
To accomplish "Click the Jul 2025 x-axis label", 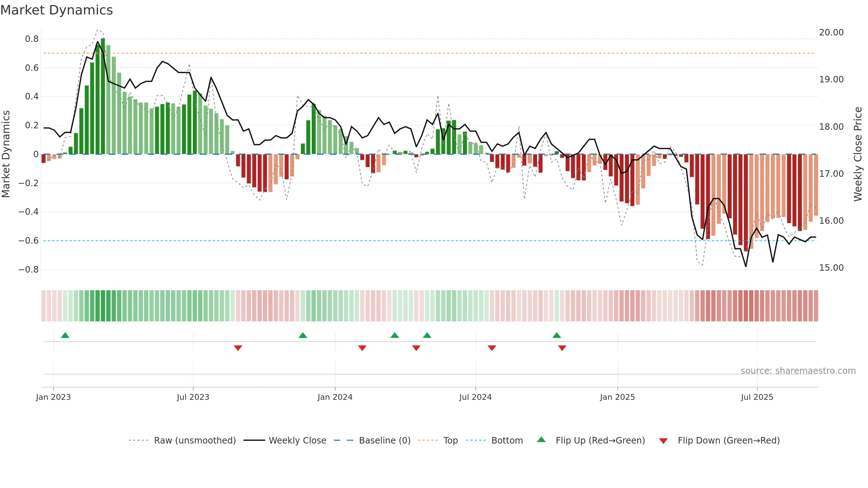I will pos(757,397).
